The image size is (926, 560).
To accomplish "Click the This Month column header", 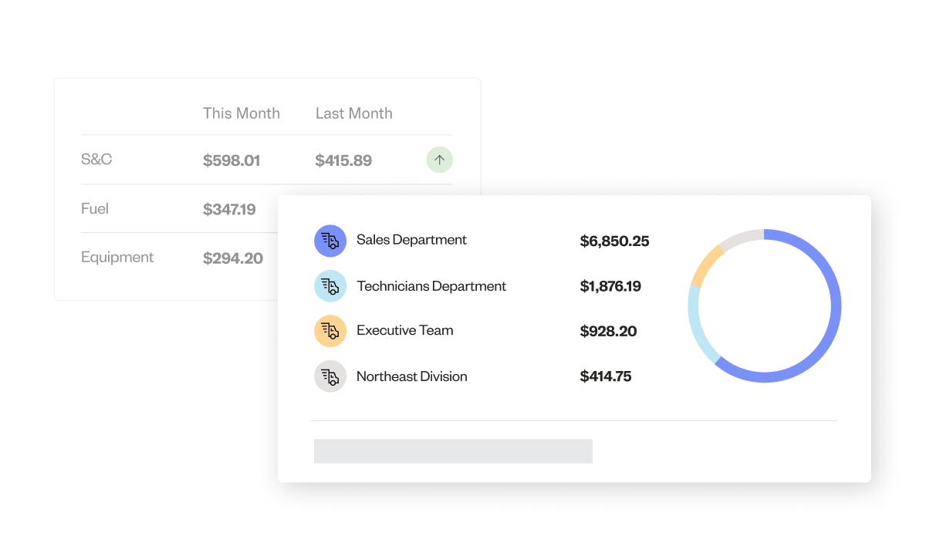I will tap(241, 113).
